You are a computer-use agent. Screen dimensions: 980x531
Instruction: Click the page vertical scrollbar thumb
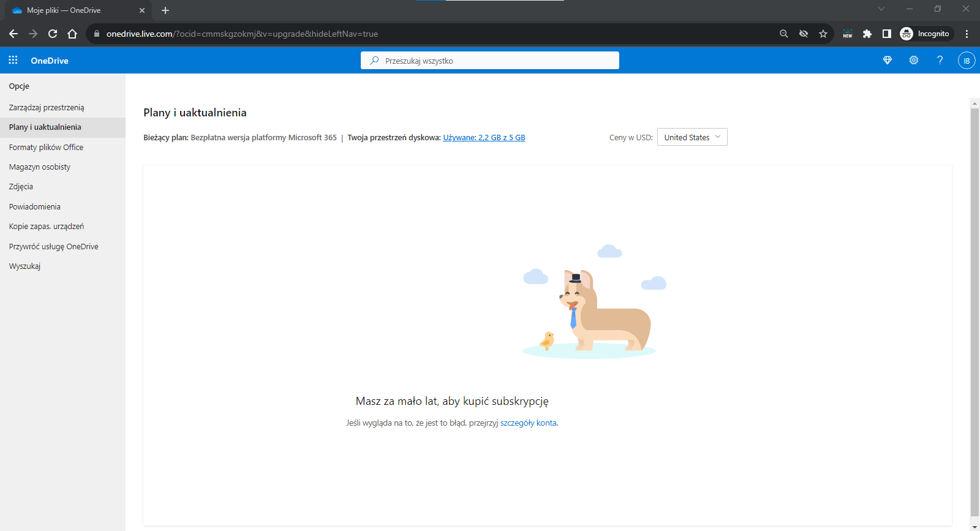[x=974, y=312]
